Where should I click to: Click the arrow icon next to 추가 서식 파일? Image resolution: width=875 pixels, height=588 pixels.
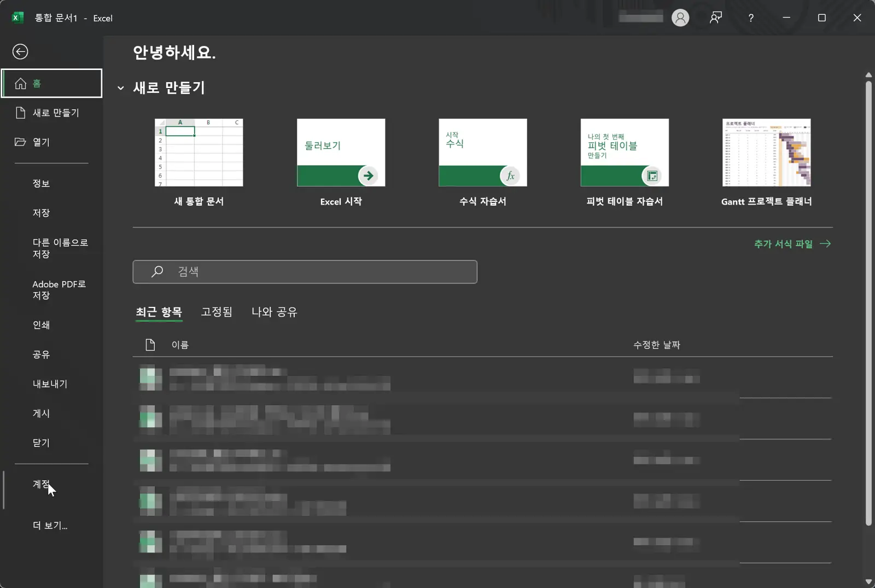[x=825, y=244]
